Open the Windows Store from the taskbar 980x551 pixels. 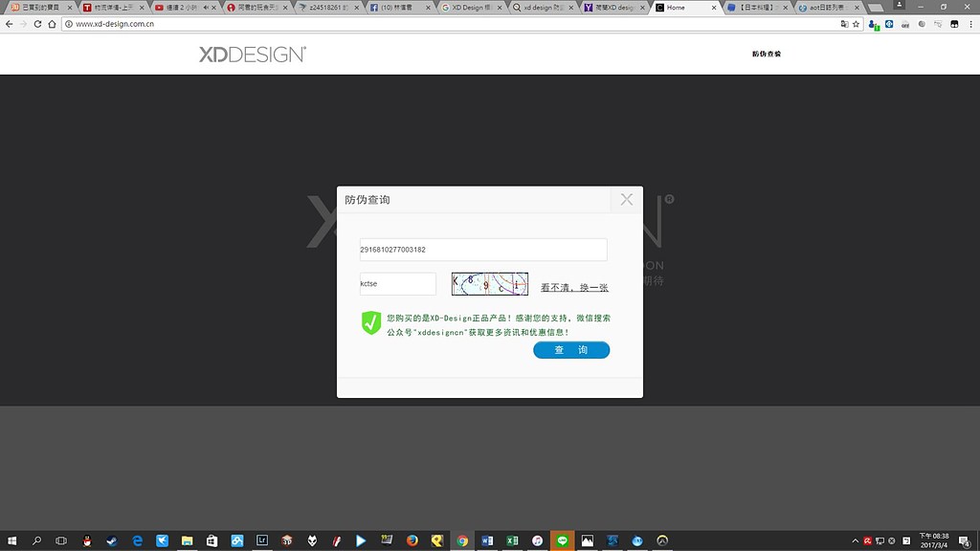[212, 540]
